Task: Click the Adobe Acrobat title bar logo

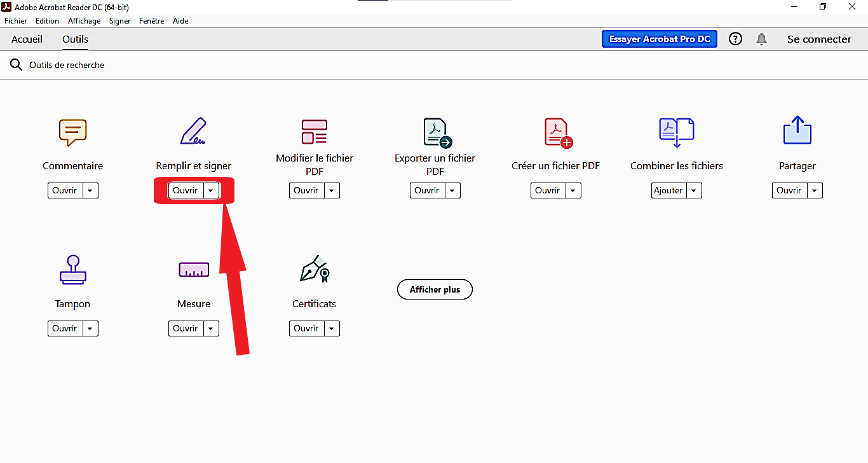Action: [8, 7]
